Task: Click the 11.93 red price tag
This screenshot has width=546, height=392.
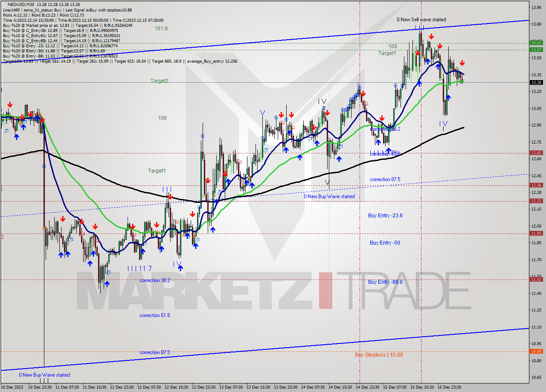Action: point(536,233)
